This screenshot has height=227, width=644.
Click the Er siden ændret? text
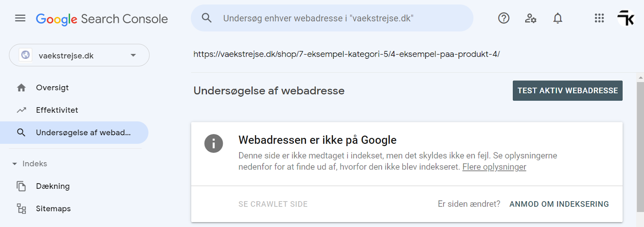click(x=469, y=204)
